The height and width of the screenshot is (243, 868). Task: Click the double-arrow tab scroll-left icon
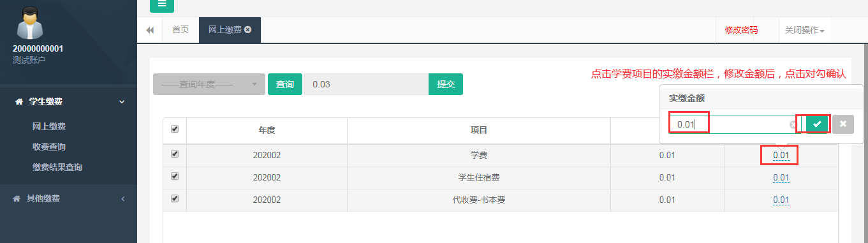(x=151, y=30)
